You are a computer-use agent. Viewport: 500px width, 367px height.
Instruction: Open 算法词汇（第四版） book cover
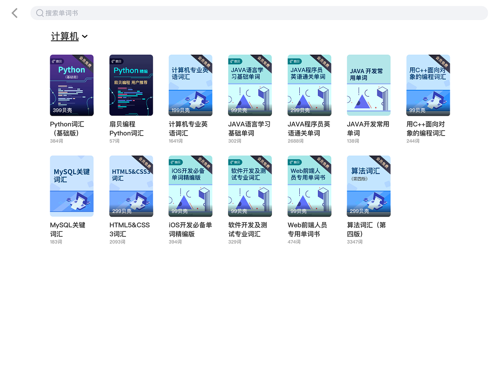coord(369,186)
